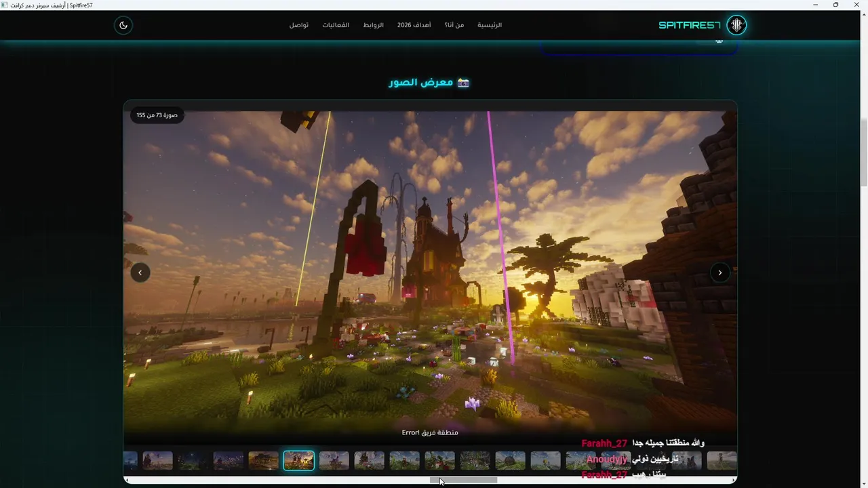Click the camera emoji beside معرض الصور
This screenshot has height=488, width=868.
click(x=464, y=82)
